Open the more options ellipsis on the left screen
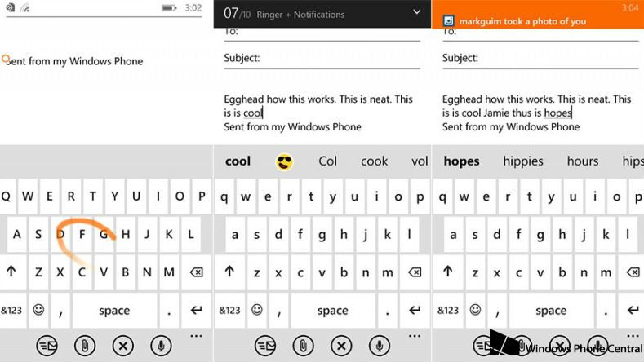644x362 pixels. point(196,335)
